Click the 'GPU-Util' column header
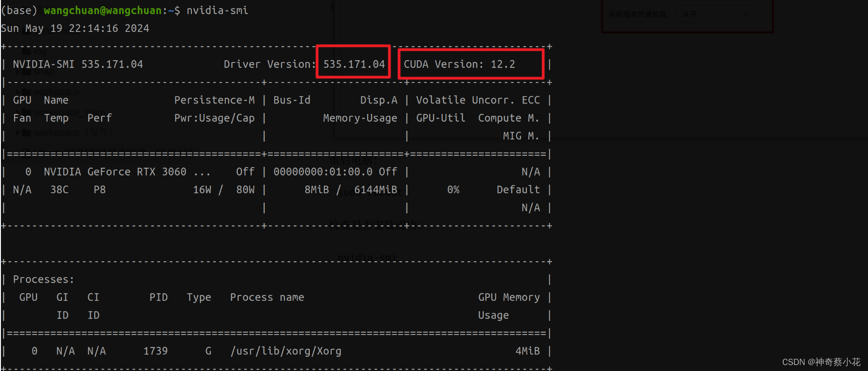 441,118
